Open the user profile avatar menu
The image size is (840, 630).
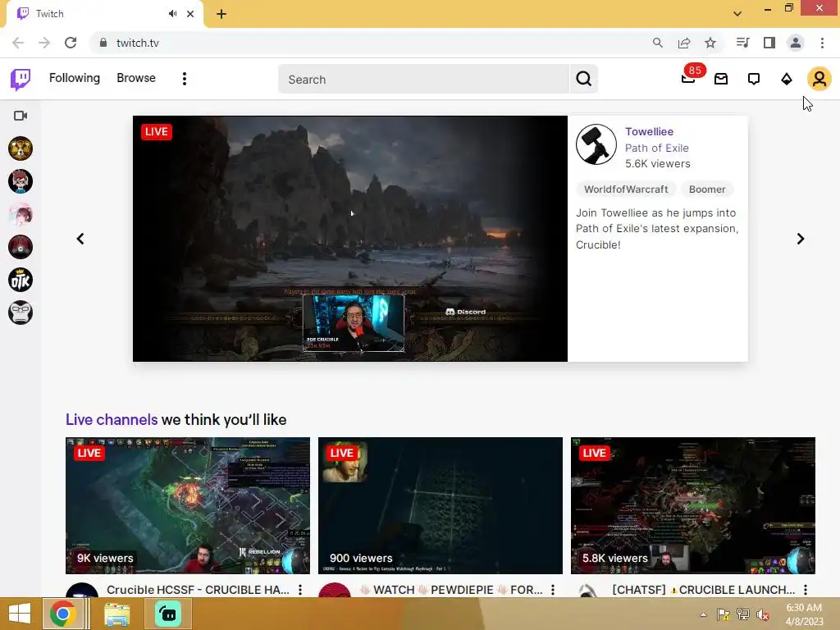[x=819, y=80]
